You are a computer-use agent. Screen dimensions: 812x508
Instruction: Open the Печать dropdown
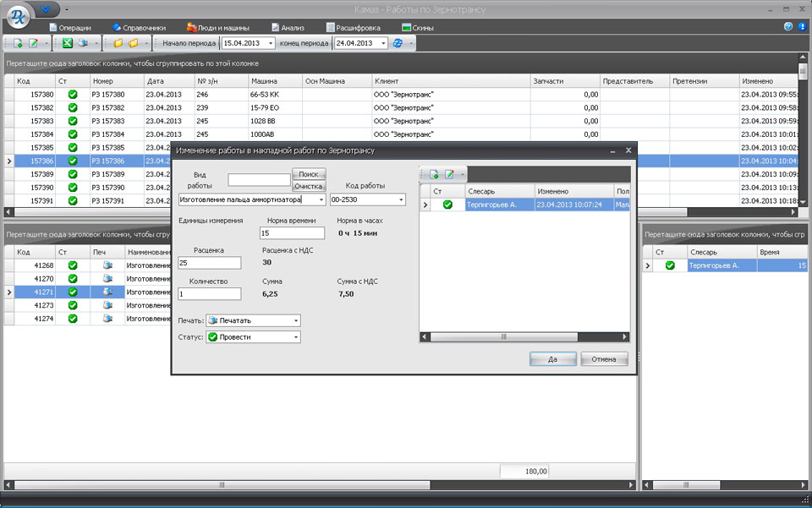tap(296, 320)
